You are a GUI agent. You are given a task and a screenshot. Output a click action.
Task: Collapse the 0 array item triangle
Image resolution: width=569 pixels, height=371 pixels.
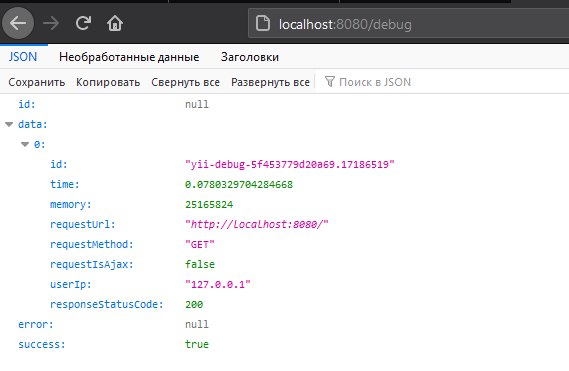pos(25,144)
